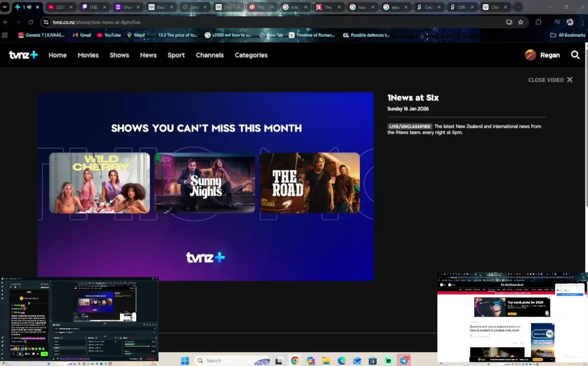The image size is (588, 366).
Task: Open Gmail bookmark
Action: coord(82,35)
